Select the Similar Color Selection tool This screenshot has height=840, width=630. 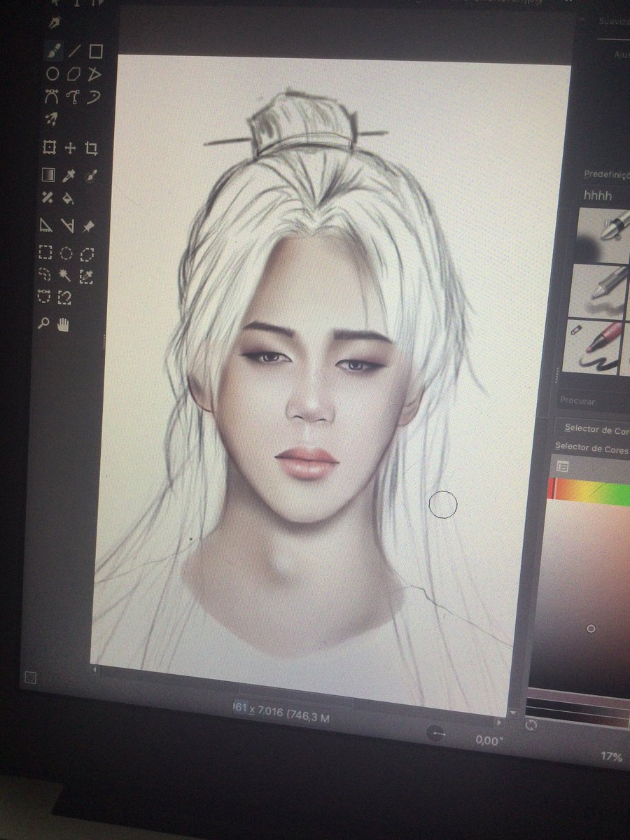point(86,276)
